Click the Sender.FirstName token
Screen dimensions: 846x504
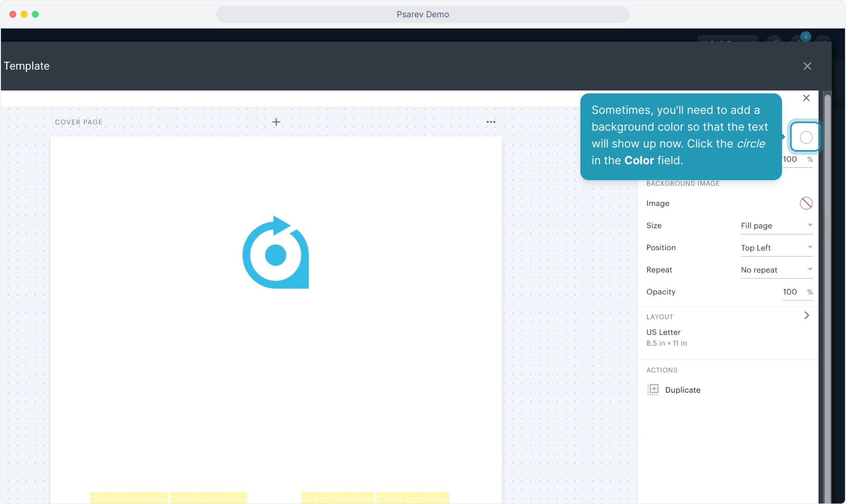click(x=129, y=498)
